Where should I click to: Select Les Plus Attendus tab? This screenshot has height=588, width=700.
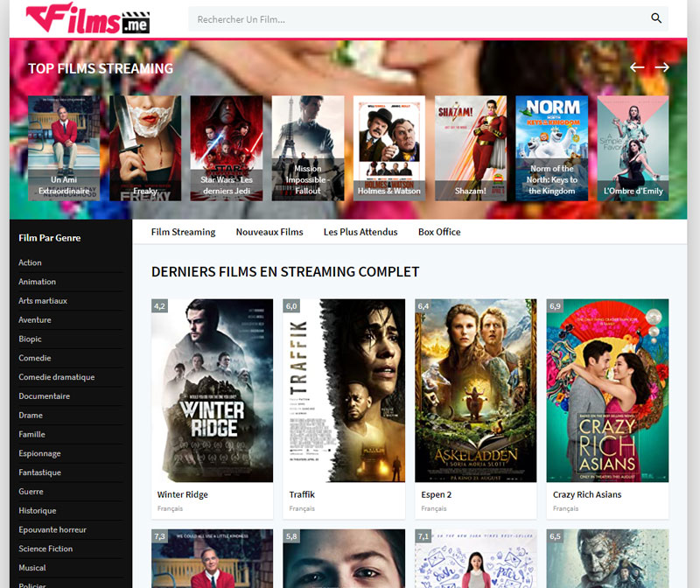pyautogui.click(x=360, y=232)
